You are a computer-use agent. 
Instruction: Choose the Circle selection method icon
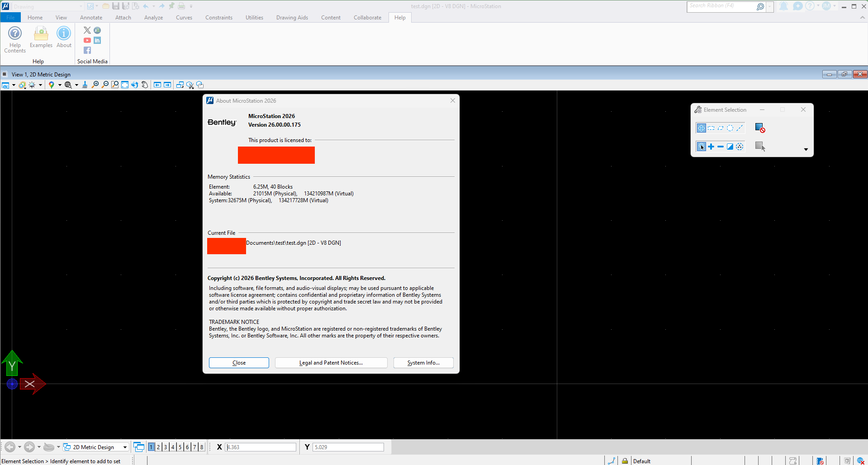point(730,128)
